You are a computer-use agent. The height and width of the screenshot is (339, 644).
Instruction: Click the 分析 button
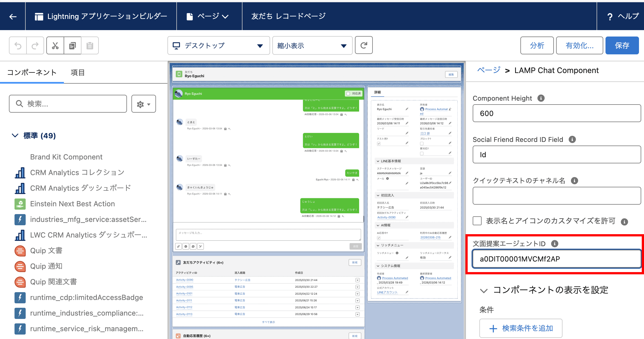[537, 45]
